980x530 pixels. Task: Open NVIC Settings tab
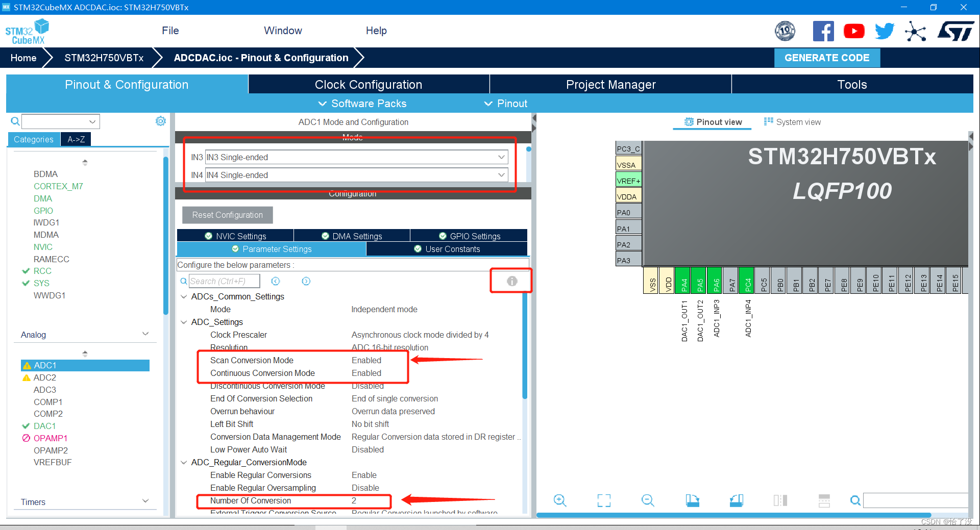click(x=235, y=236)
